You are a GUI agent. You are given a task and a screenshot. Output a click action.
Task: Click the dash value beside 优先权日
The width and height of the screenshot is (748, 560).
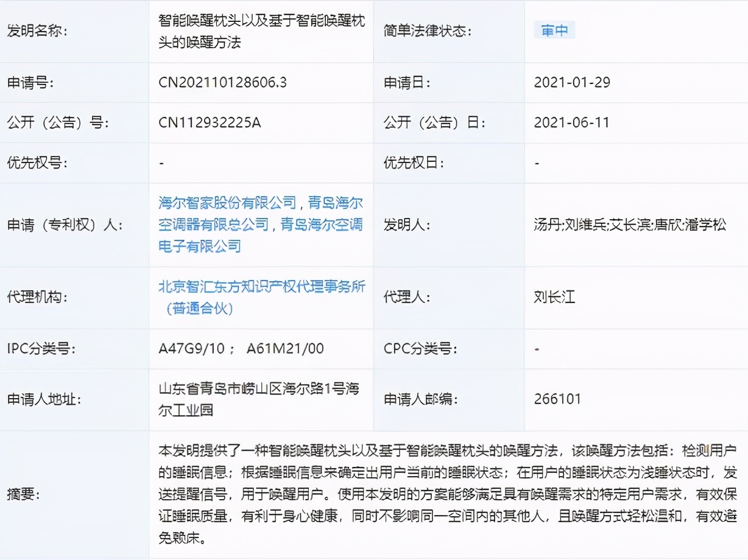click(x=537, y=163)
